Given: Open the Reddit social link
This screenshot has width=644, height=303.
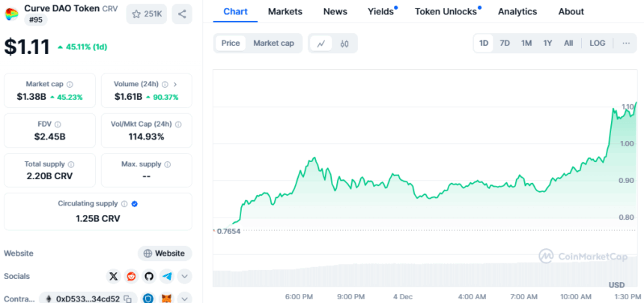Looking at the screenshot, I should click(132, 276).
